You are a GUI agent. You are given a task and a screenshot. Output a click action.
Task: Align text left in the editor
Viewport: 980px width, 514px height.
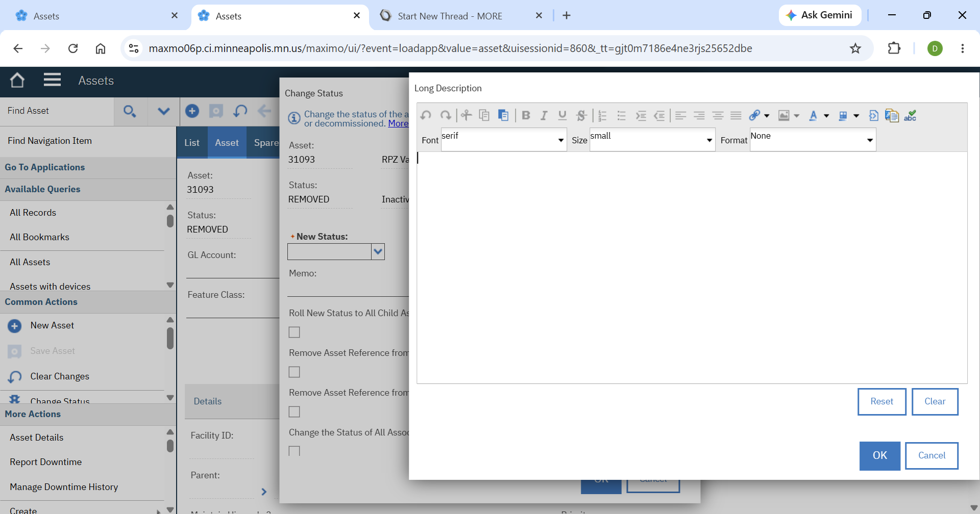point(681,116)
